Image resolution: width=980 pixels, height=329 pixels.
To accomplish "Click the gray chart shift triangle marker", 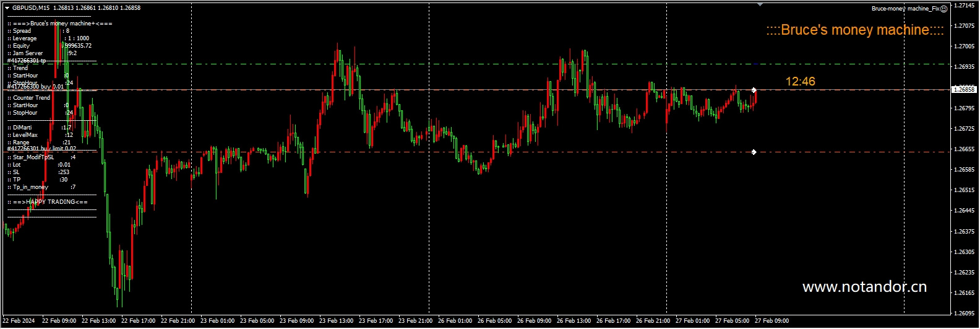I will click(x=760, y=4).
